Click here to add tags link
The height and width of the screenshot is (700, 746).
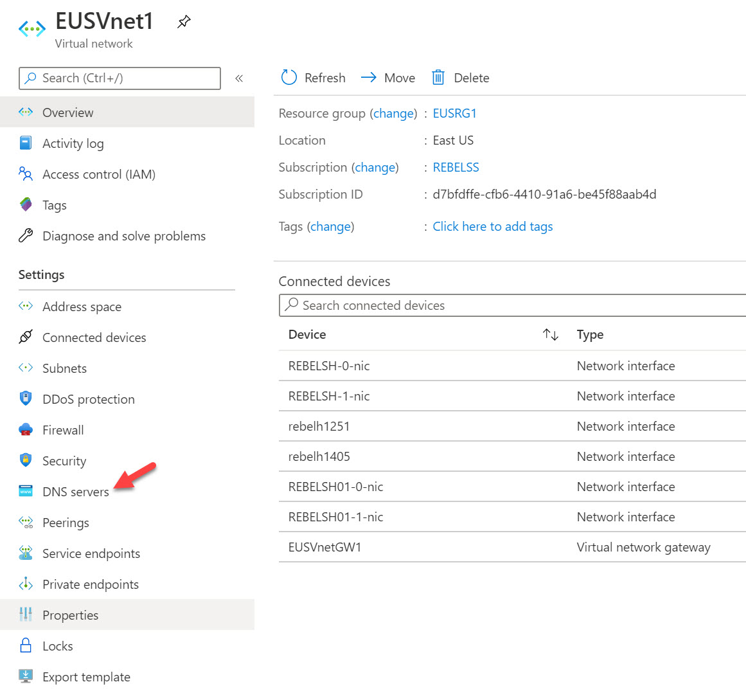pyautogui.click(x=492, y=226)
